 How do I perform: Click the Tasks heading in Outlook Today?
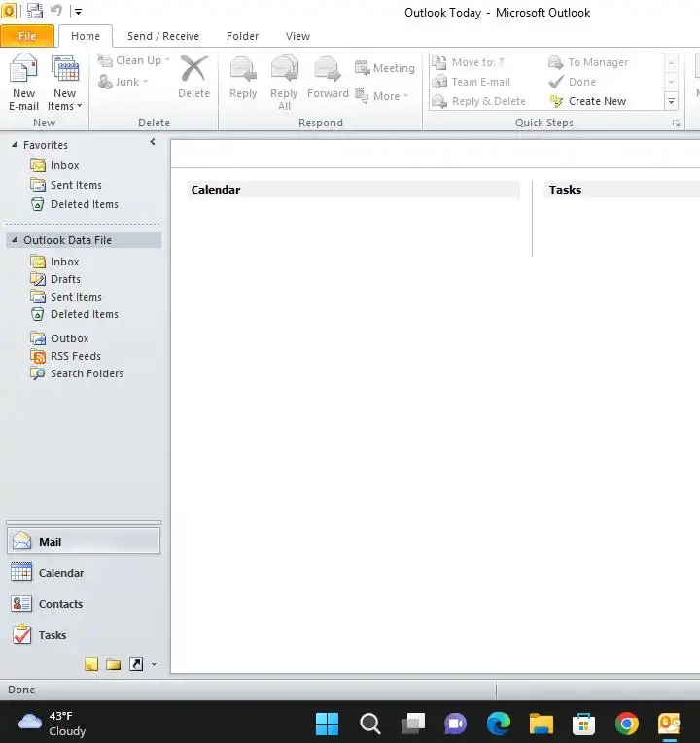(x=565, y=190)
